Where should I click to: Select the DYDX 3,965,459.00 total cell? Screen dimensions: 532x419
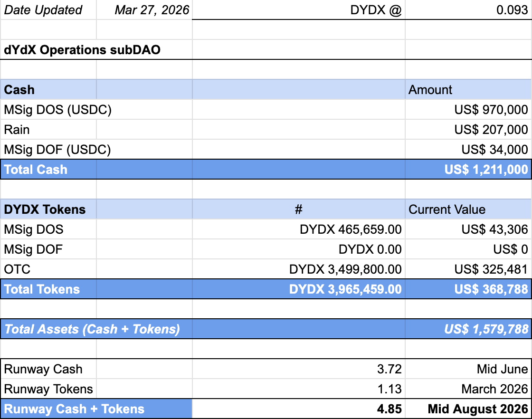[x=299, y=289]
